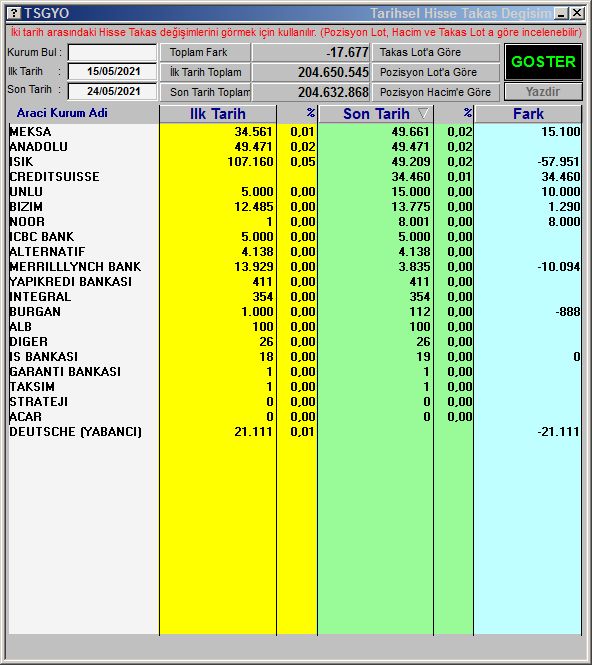
Task: Select the INTEGRAL row
Action: (295, 296)
